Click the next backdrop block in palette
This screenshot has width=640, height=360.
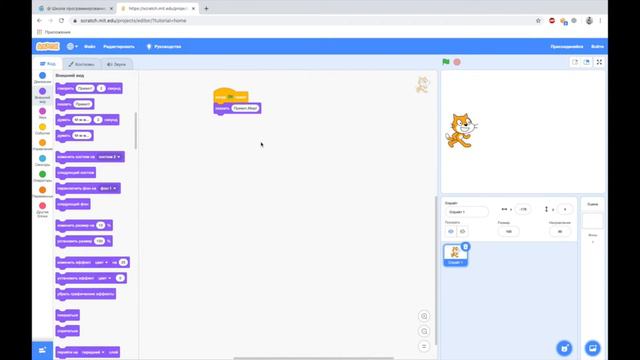point(73,204)
